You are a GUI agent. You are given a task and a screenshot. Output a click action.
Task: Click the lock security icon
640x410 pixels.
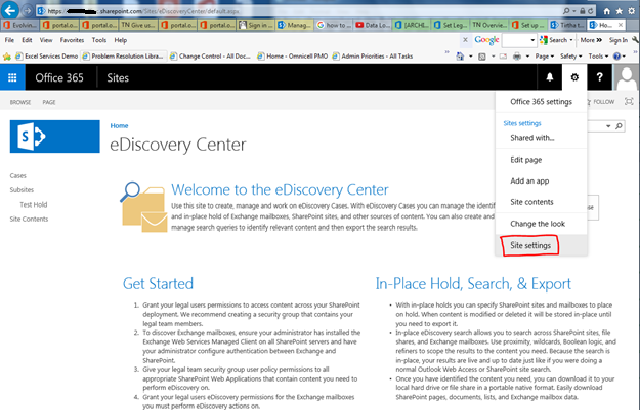click(583, 11)
